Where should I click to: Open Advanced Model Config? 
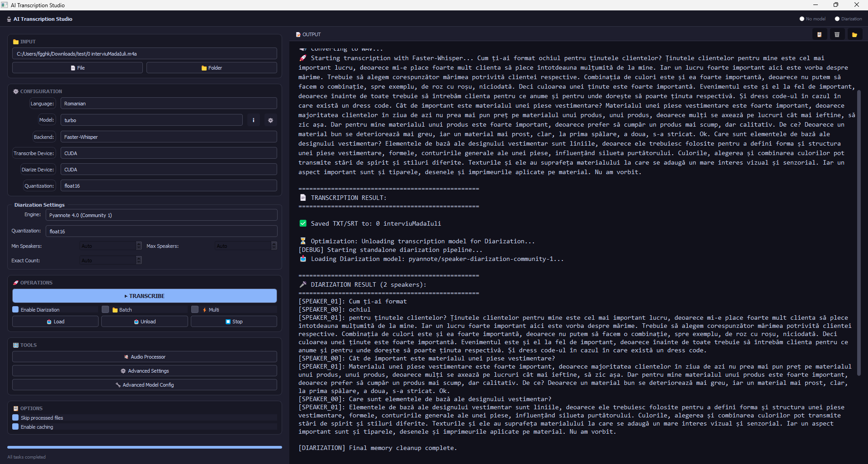click(x=145, y=385)
